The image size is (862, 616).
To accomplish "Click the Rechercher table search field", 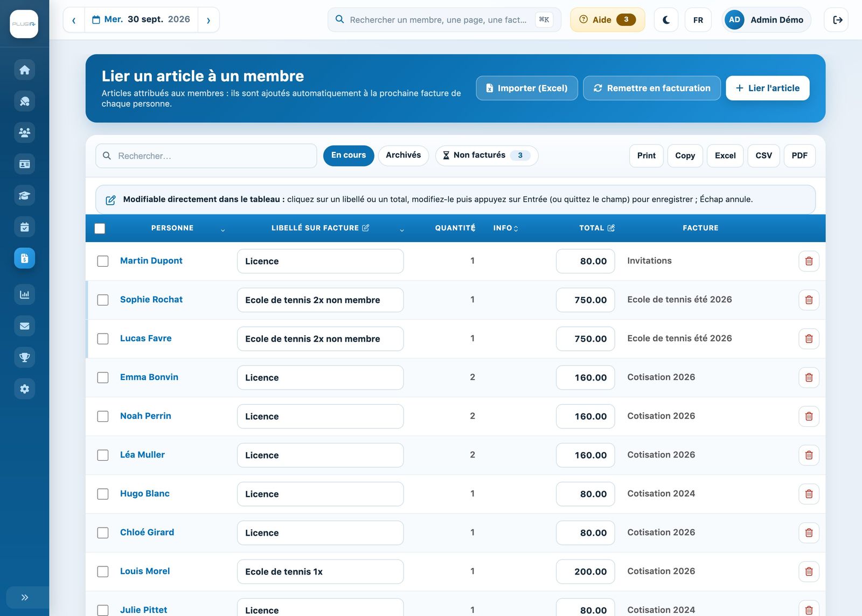I will pos(206,156).
